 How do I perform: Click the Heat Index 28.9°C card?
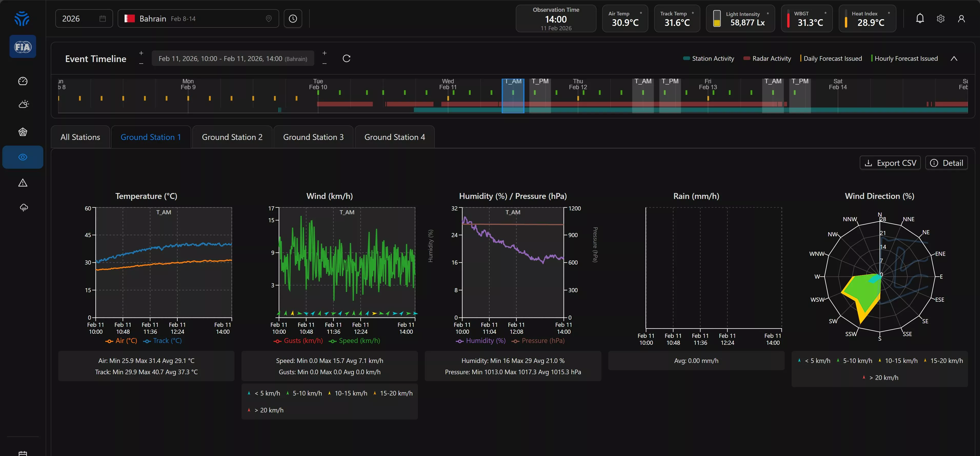(x=867, y=19)
